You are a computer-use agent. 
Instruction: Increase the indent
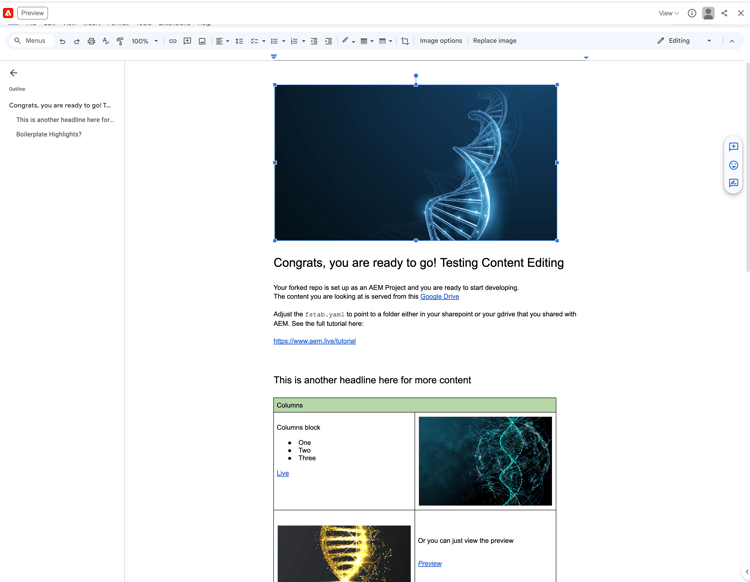pos(329,41)
